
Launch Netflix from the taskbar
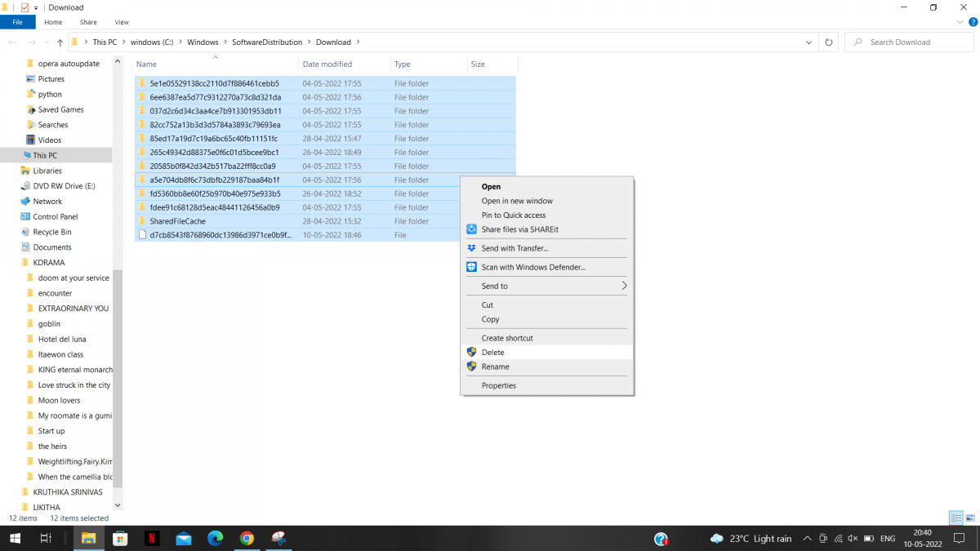[152, 539]
